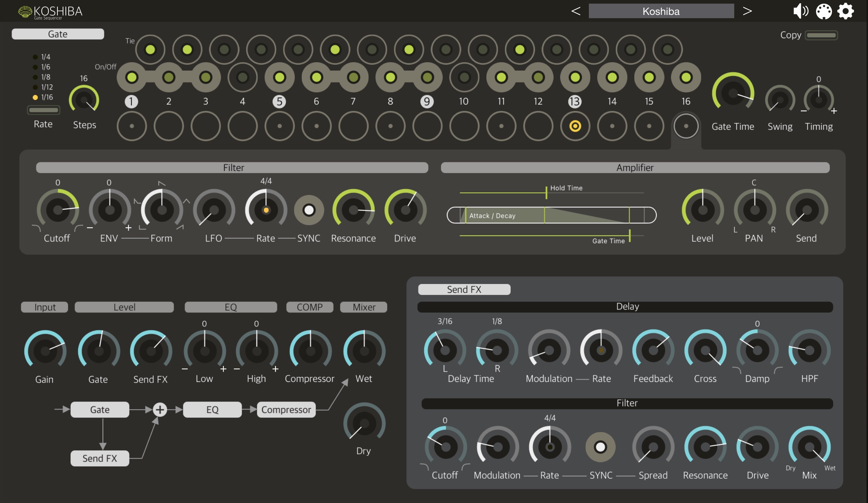The image size is (868, 503).
Task: Open the gear settings icon
Action: [x=845, y=11]
